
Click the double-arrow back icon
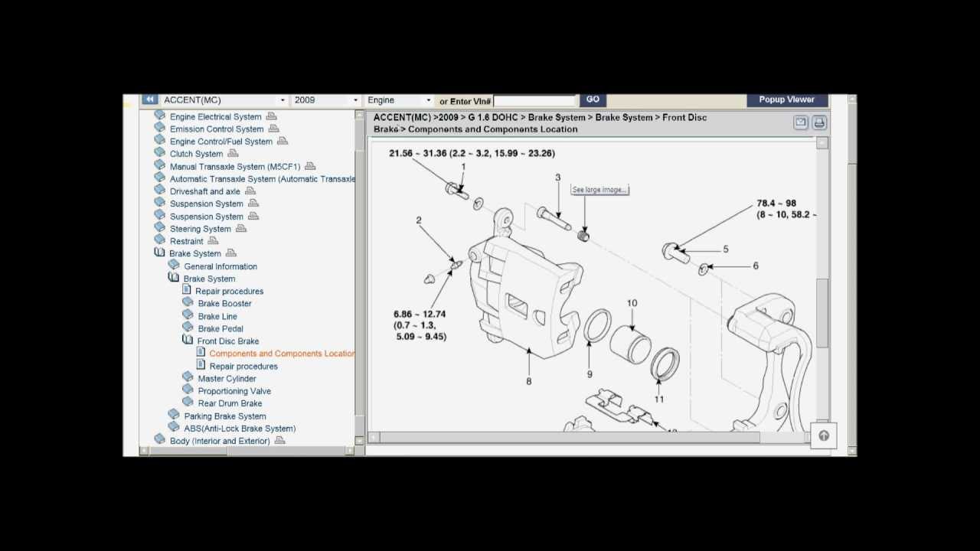149,99
